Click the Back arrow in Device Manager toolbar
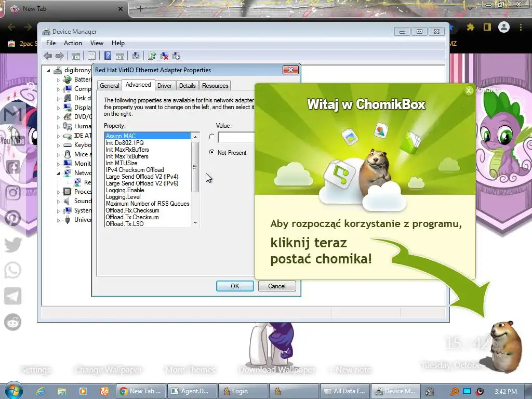Viewport: 532px width, 399px height. pos(48,56)
